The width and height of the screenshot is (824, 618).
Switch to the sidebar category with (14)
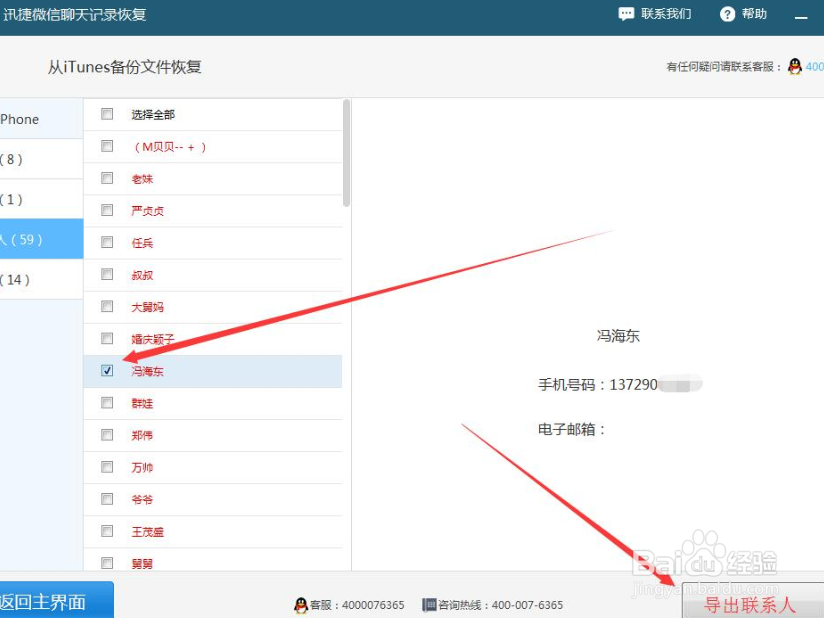pyautogui.click(x=42, y=280)
